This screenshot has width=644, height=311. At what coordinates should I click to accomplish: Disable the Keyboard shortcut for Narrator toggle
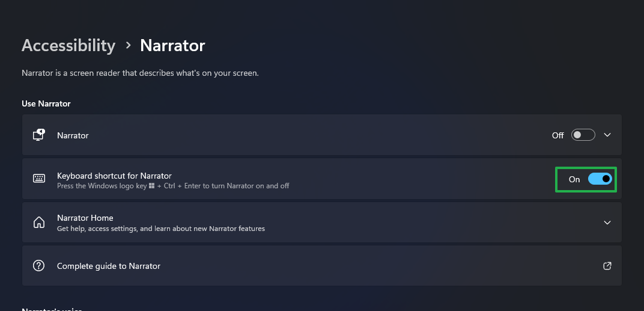coord(600,179)
